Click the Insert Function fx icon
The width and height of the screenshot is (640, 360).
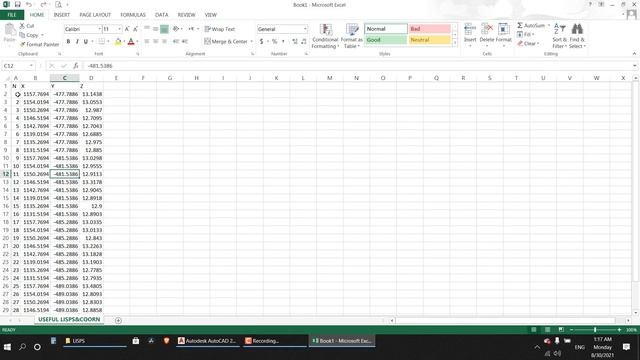coord(76,66)
